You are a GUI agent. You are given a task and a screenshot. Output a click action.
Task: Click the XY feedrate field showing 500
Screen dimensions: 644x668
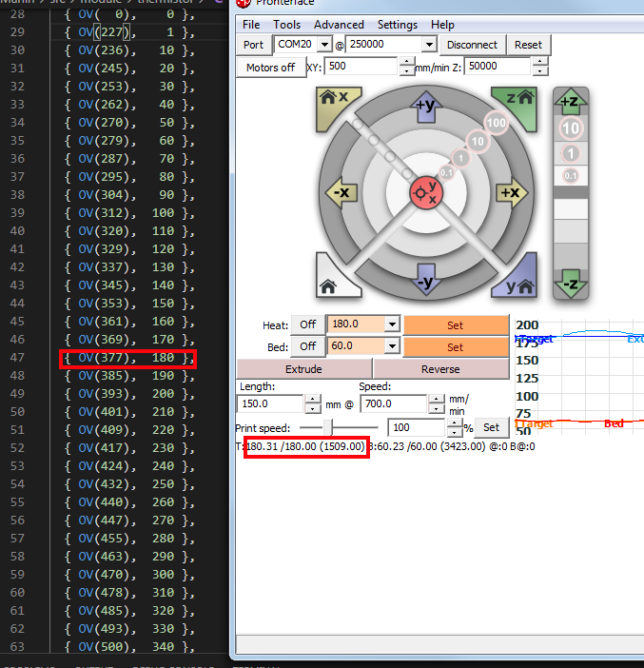[361, 66]
